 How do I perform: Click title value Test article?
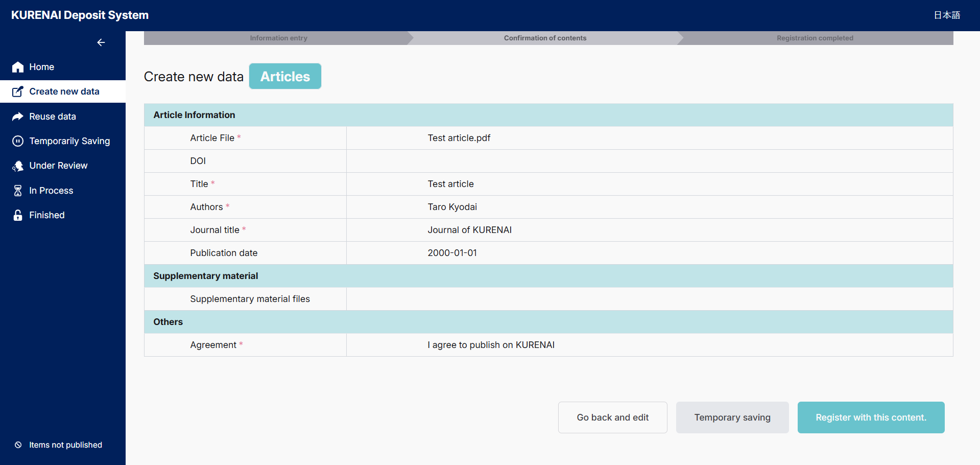pyautogui.click(x=451, y=184)
